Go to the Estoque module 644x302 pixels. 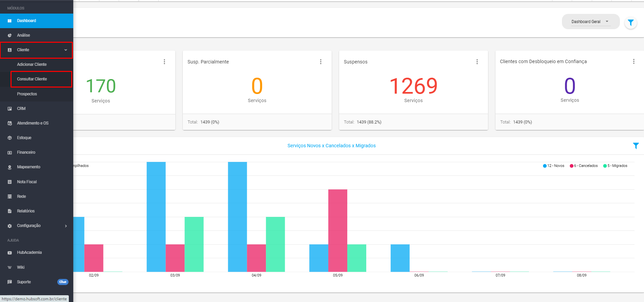[x=24, y=138]
